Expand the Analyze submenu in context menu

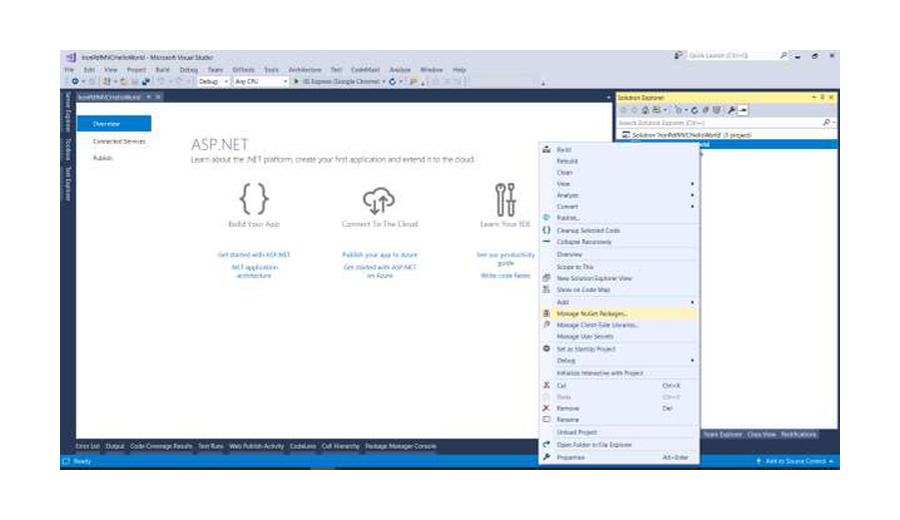pos(692,195)
